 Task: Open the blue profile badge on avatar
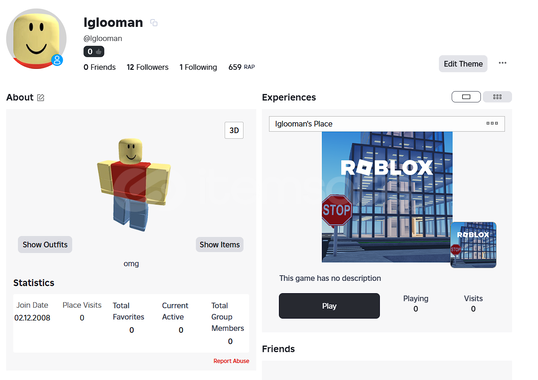(x=57, y=60)
